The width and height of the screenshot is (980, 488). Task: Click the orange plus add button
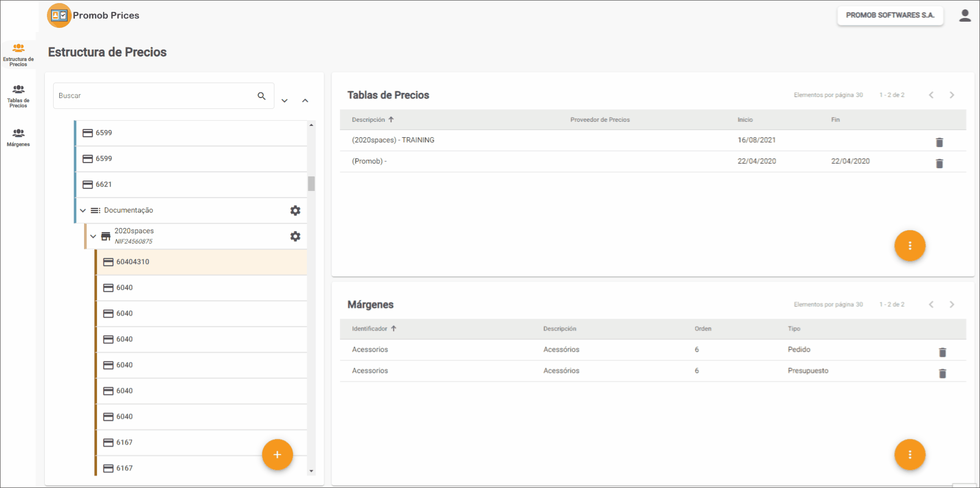click(277, 454)
